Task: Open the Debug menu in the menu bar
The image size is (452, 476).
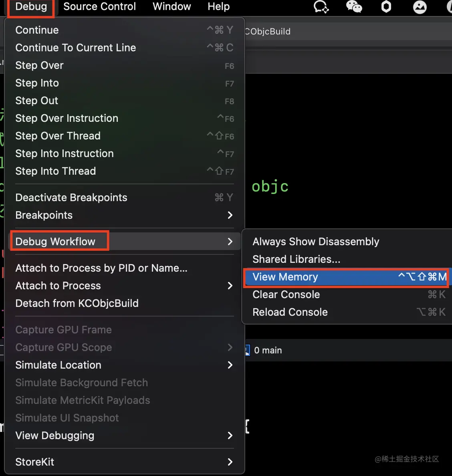Action: click(31, 7)
